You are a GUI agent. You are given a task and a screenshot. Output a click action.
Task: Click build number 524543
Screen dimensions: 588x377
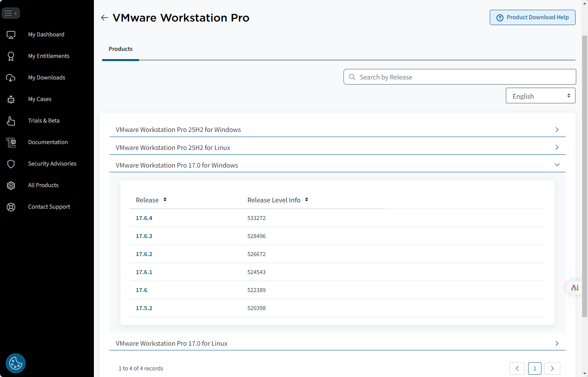[257, 272]
